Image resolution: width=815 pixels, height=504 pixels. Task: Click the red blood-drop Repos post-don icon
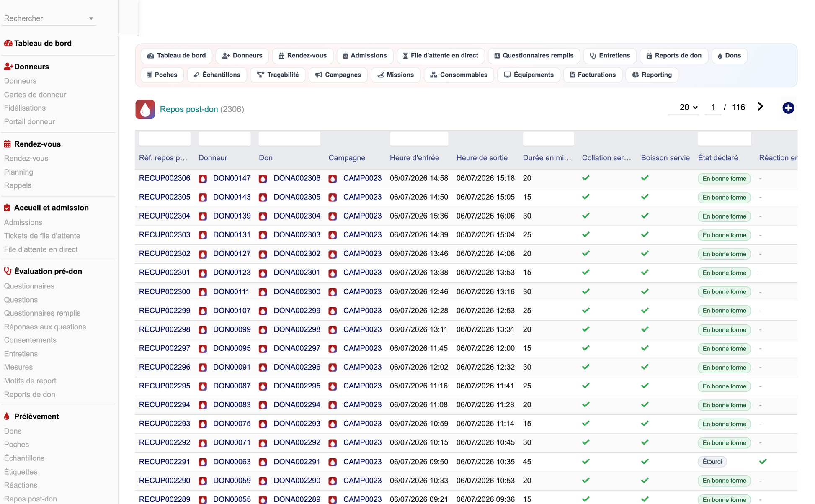tap(145, 109)
